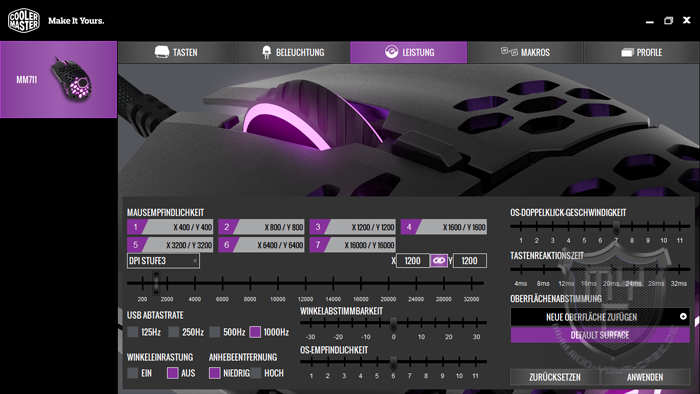This screenshot has width=700, height=394.
Task: Click the plus icon to add surface
Action: click(683, 316)
